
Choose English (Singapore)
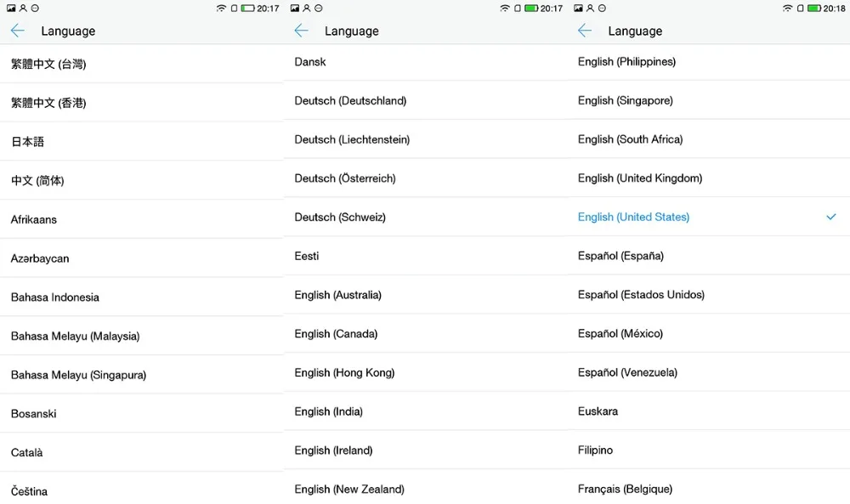[x=709, y=101]
